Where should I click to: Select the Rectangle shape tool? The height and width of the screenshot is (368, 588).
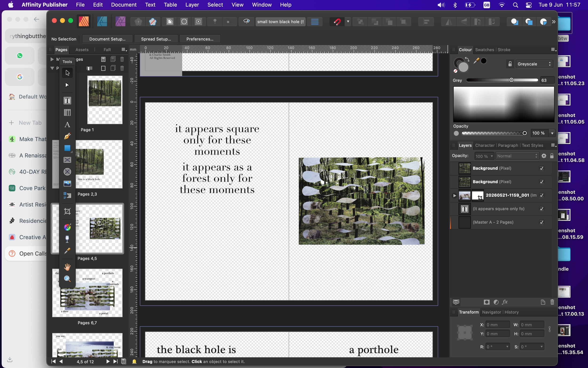pos(67,148)
